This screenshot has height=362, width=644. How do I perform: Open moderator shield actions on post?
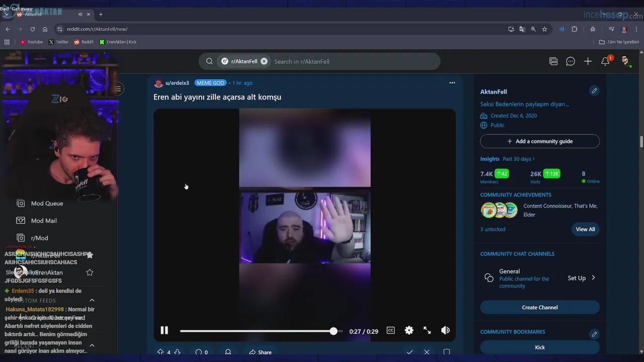[446, 352]
